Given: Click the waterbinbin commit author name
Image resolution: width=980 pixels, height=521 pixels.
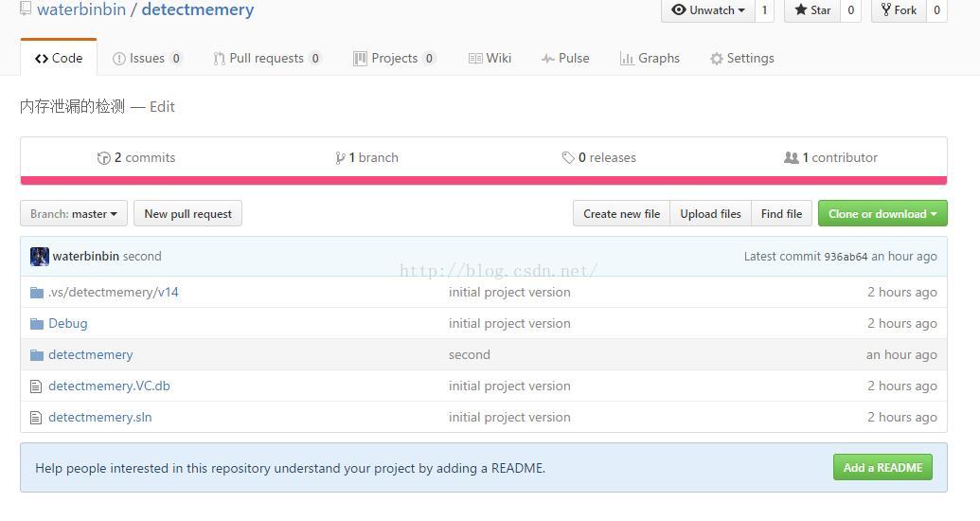Looking at the screenshot, I should pyautogui.click(x=85, y=257).
